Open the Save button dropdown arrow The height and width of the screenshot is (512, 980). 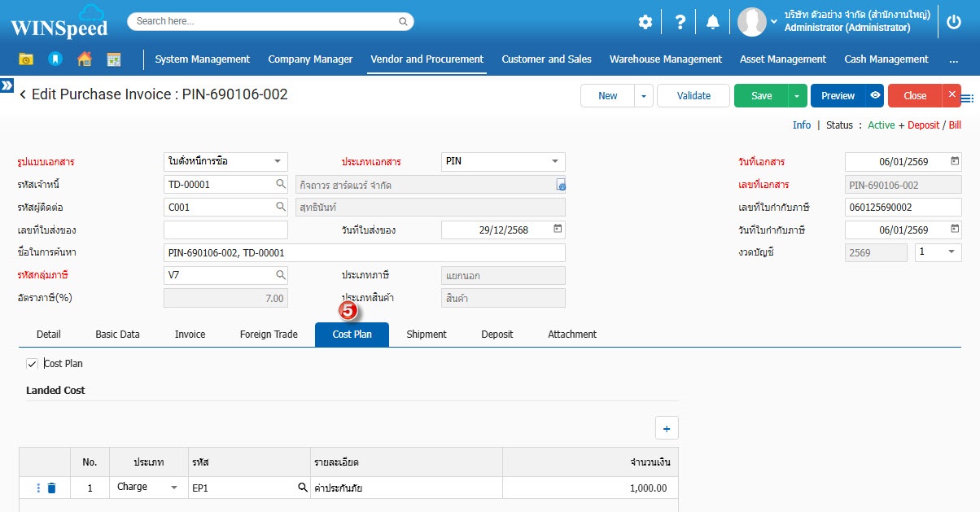point(798,95)
